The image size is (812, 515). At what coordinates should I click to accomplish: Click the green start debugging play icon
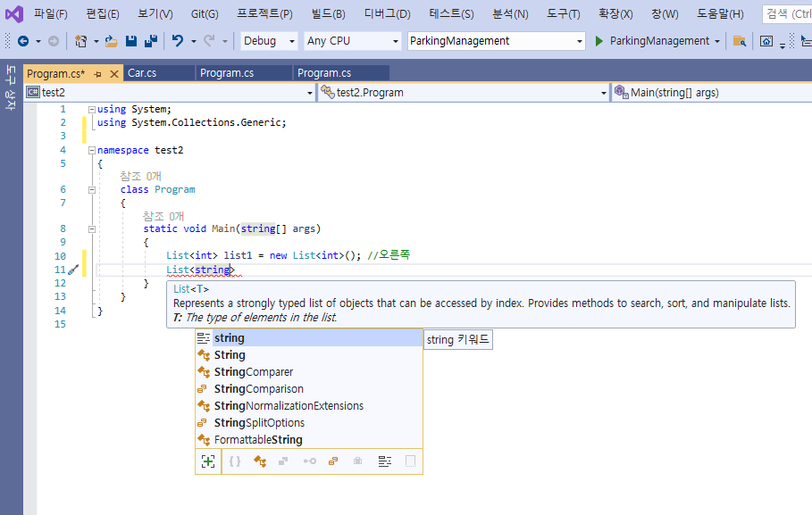[599, 41]
